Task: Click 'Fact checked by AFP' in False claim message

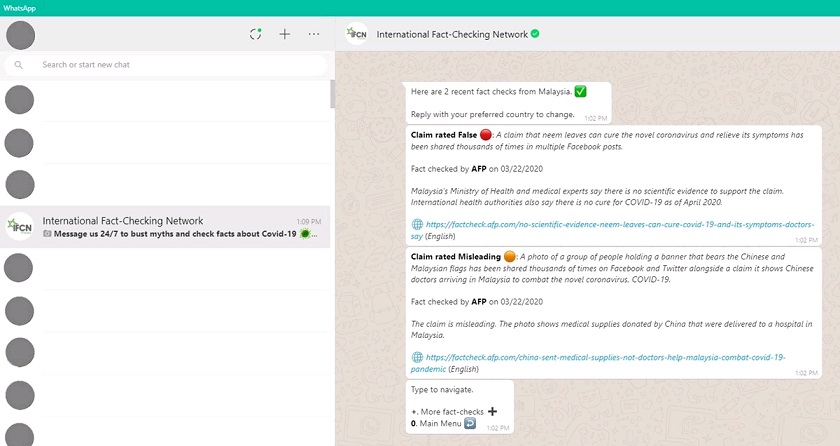Action: click(477, 169)
